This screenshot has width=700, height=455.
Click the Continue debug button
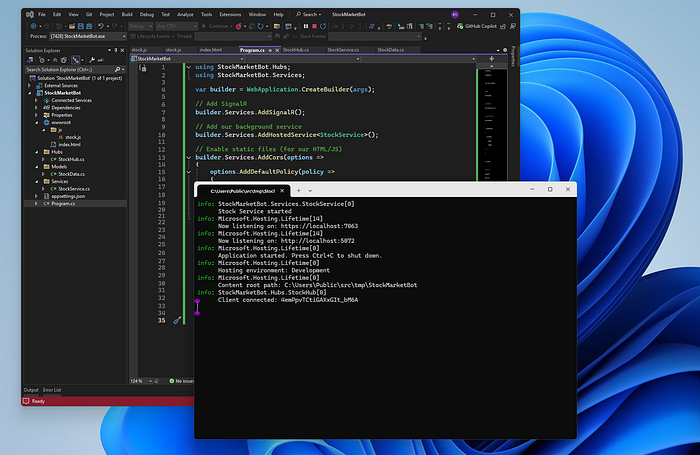[x=213, y=28]
